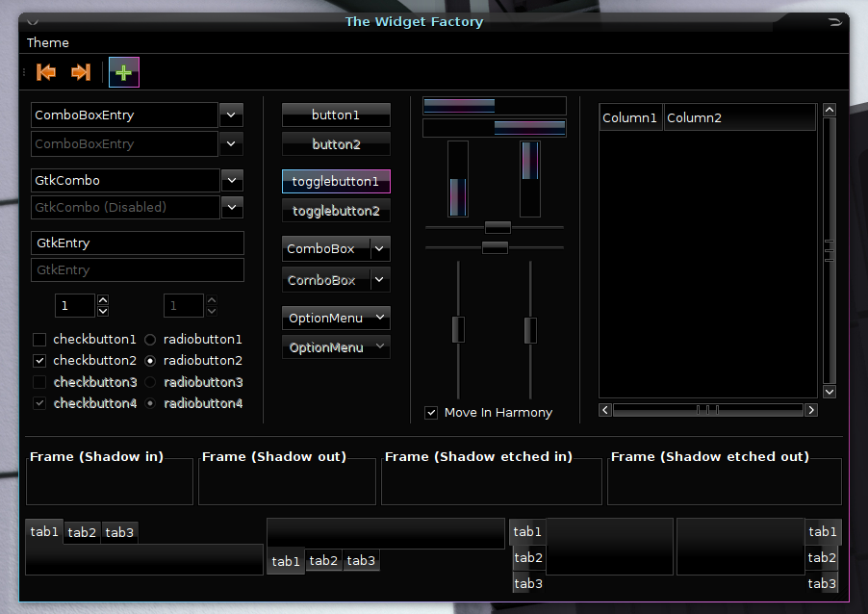Open the GtkCombo dropdown arrow
868x614 pixels.
tap(232, 180)
